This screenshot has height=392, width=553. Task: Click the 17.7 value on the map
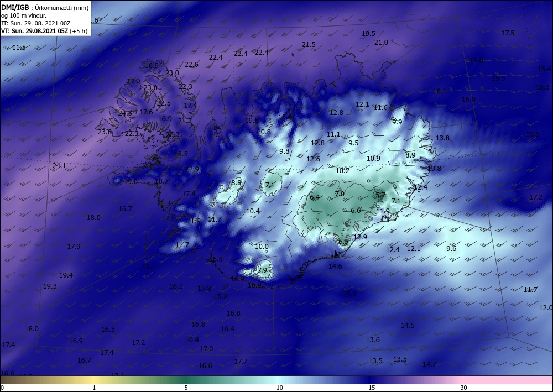point(241,362)
